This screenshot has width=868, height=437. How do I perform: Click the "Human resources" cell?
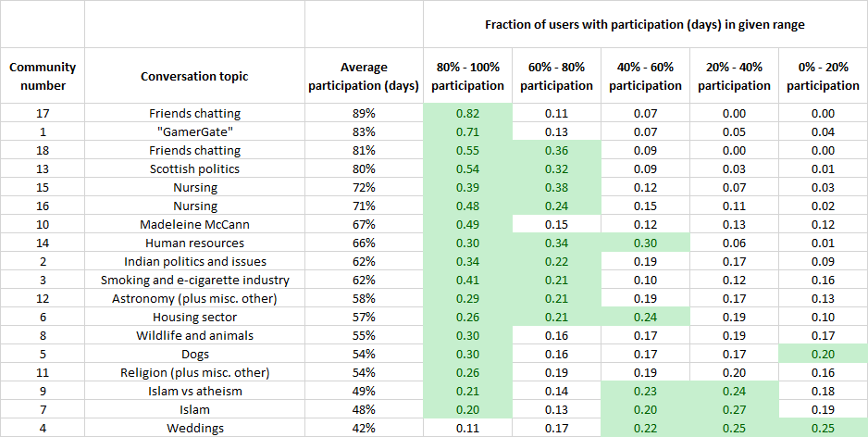(x=194, y=243)
